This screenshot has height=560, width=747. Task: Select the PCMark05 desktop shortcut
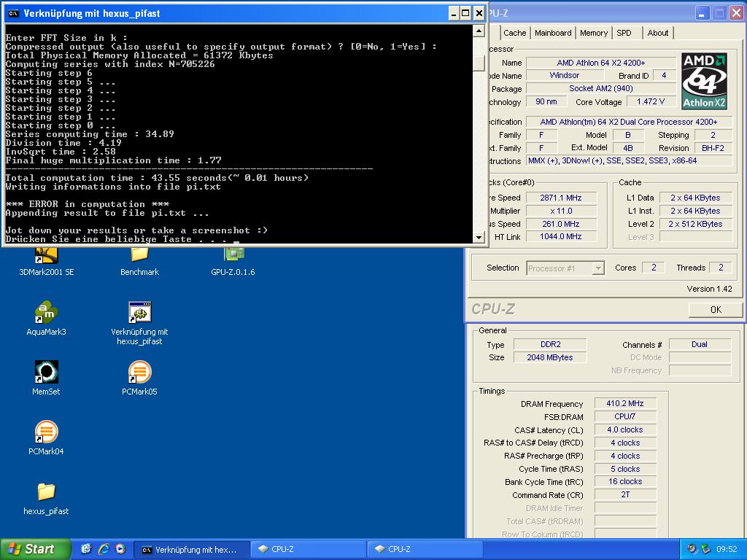[x=139, y=378]
